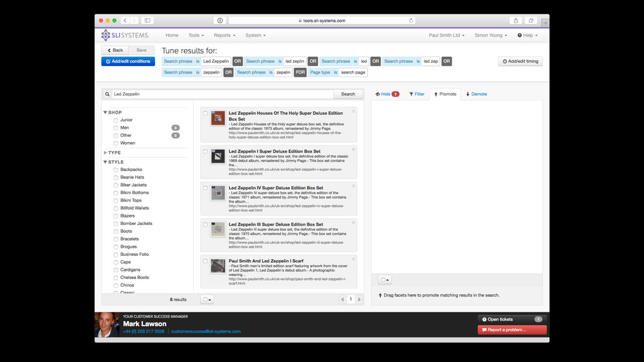The height and width of the screenshot is (362, 644).
Task: Click the Safari address bar
Action: [321, 21]
